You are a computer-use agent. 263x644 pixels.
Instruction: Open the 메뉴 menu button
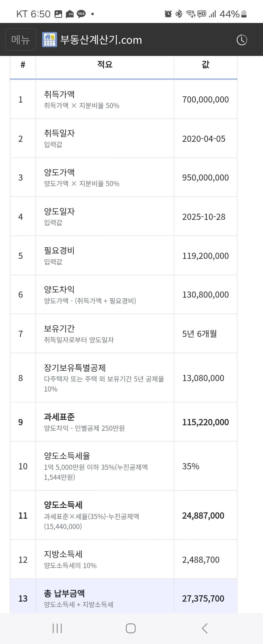[x=21, y=40]
